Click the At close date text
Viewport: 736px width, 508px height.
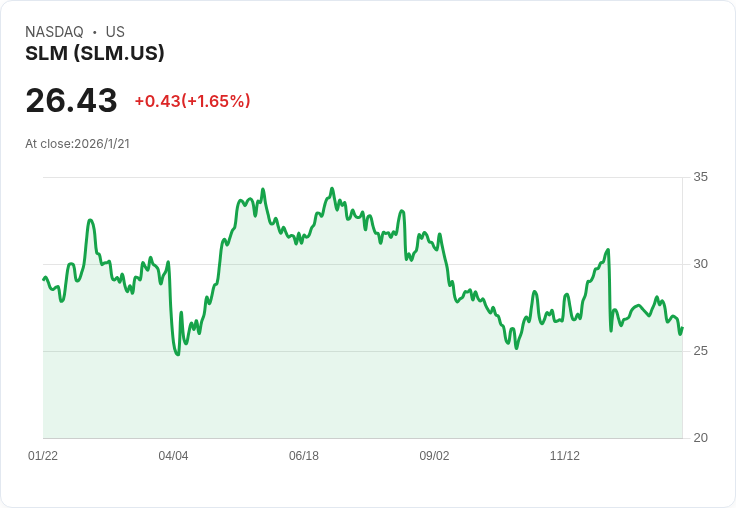click(77, 144)
